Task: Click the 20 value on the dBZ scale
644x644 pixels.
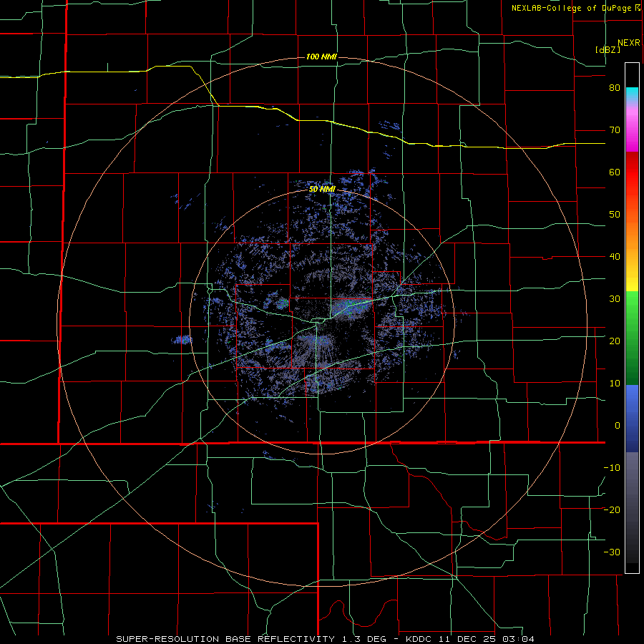Action: (615, 341)
